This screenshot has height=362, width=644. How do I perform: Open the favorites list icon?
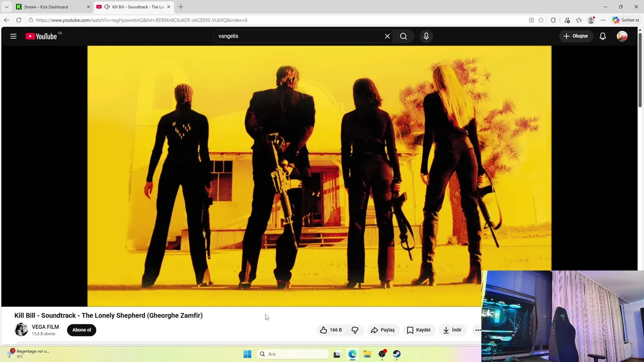(x=579, y=20)
